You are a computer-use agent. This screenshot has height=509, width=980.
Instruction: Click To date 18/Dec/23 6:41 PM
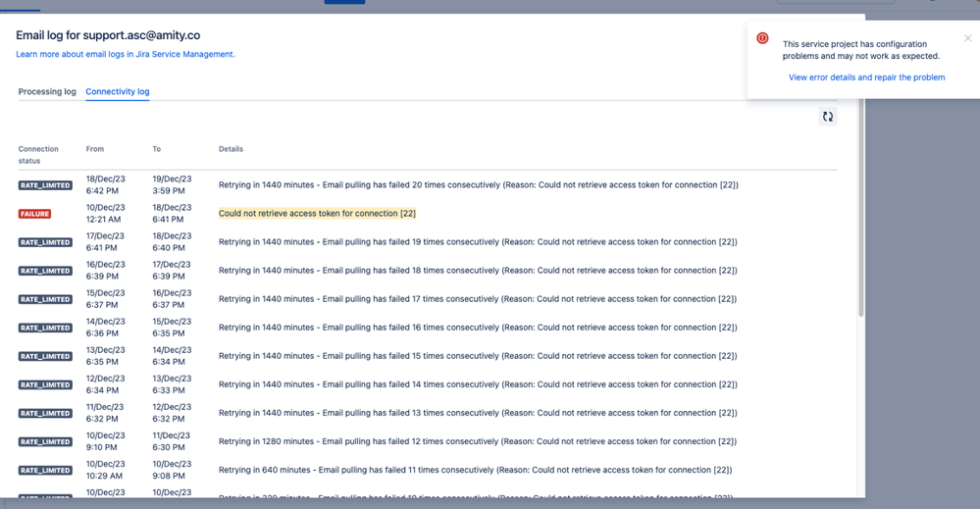coord(172,213)
